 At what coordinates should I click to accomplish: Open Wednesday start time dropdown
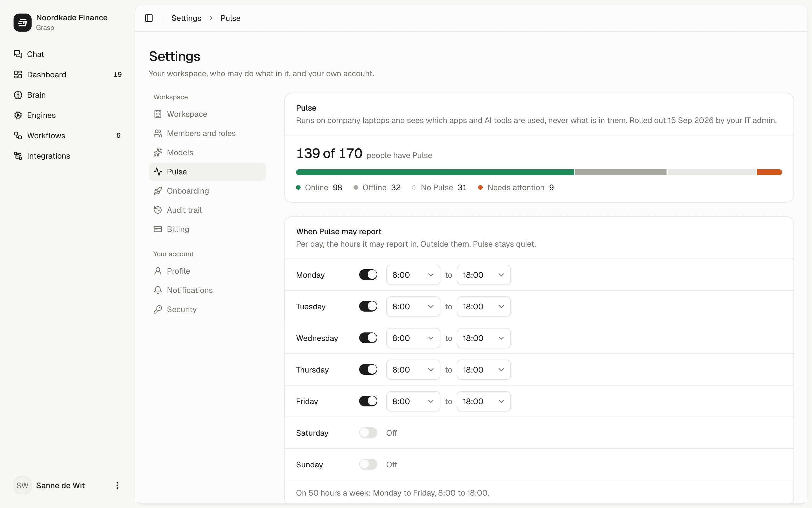413,338
